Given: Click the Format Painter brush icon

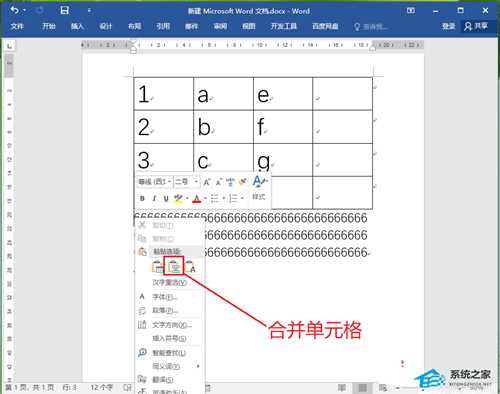Looking at the screenshot, I should (242, 182).
